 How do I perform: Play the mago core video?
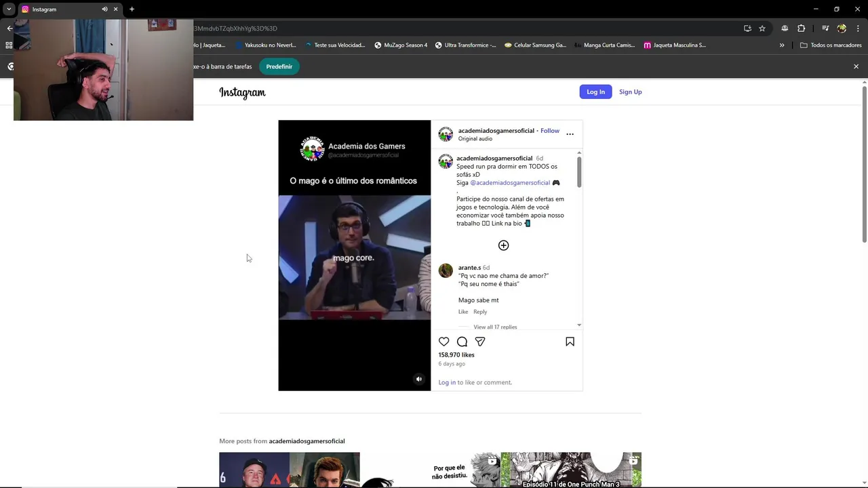tap(355, 256)
